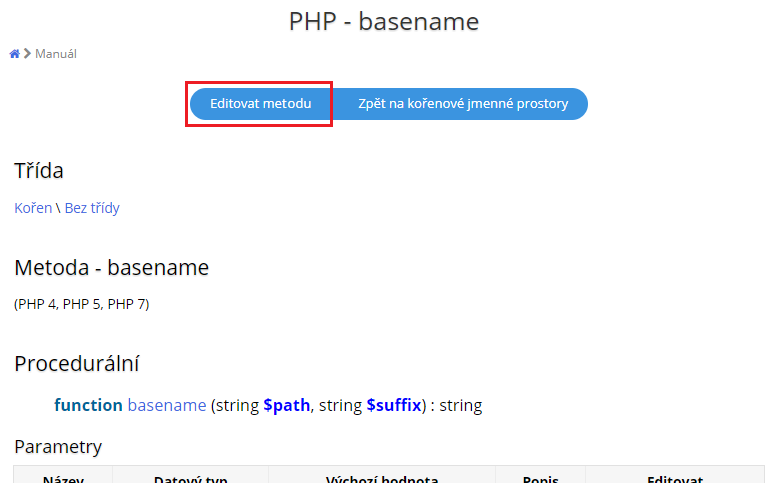Click the Parametry section heading
Viewport: 767px width, 483px height.
point(58,446)
